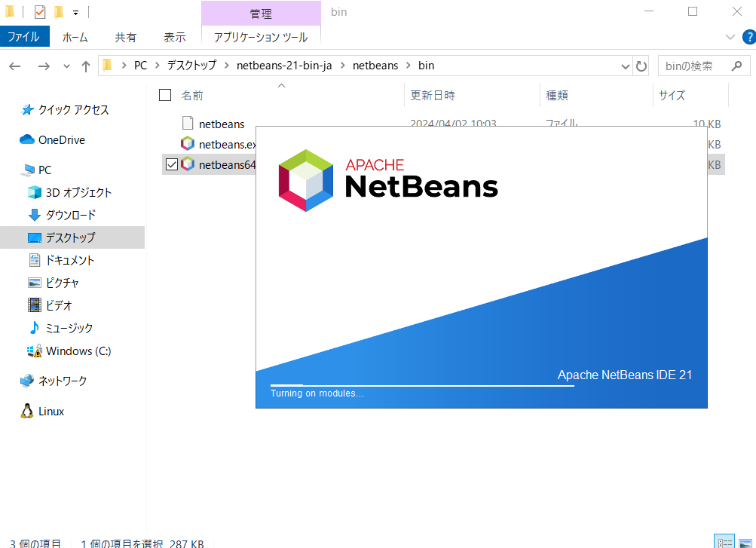Screen dimensions: 756x548
Task: Click the quick access star icon
Action: [27, 110]
